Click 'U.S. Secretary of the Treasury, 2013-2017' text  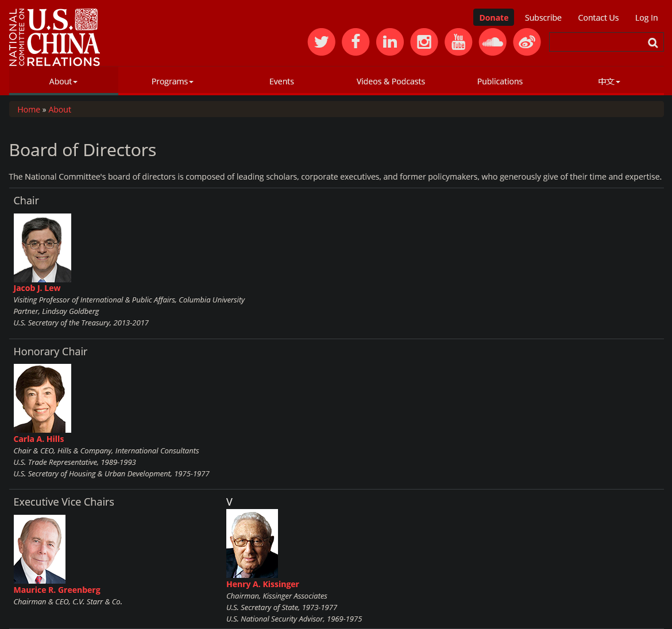pyautogui.click(x=81, y=323)
